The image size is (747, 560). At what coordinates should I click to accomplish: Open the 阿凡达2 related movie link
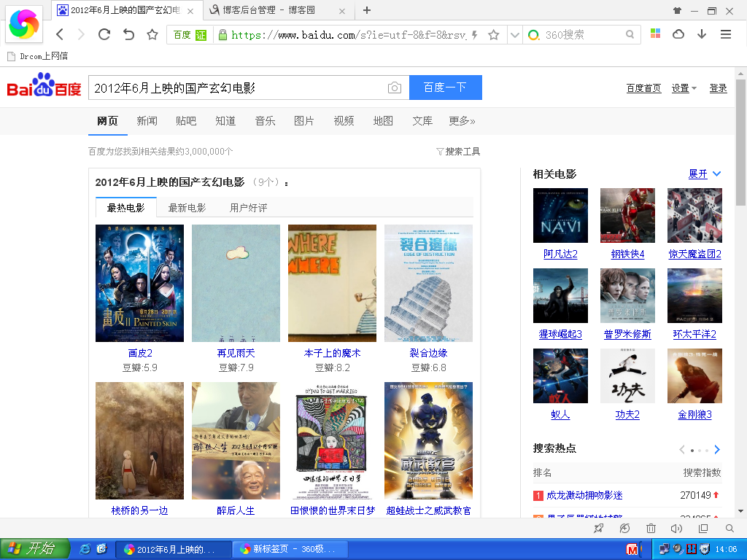click(560, 254)
